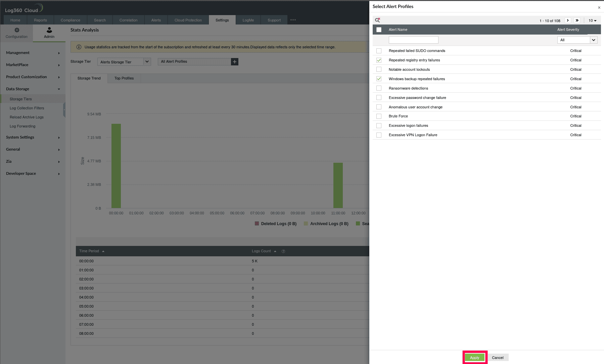Close the Select Alert Profiles panel
Screen dimensions: 604x364
[x=599, y=7]
